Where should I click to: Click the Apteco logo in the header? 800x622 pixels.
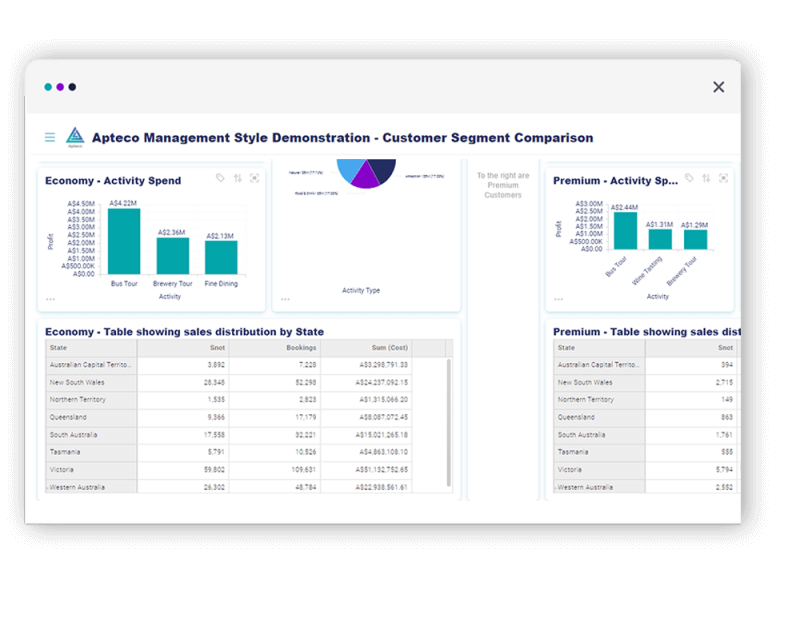tap(76, 136)
